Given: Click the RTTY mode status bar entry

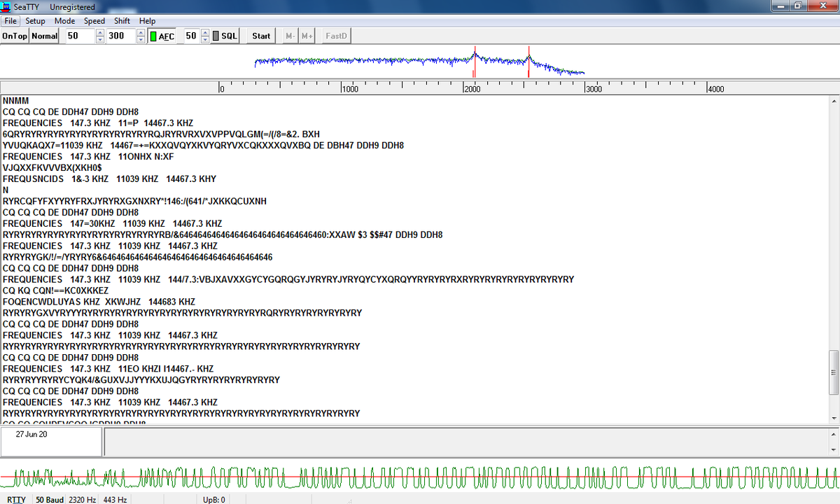Looking at the screenshot, I should [x=15, y=499].
